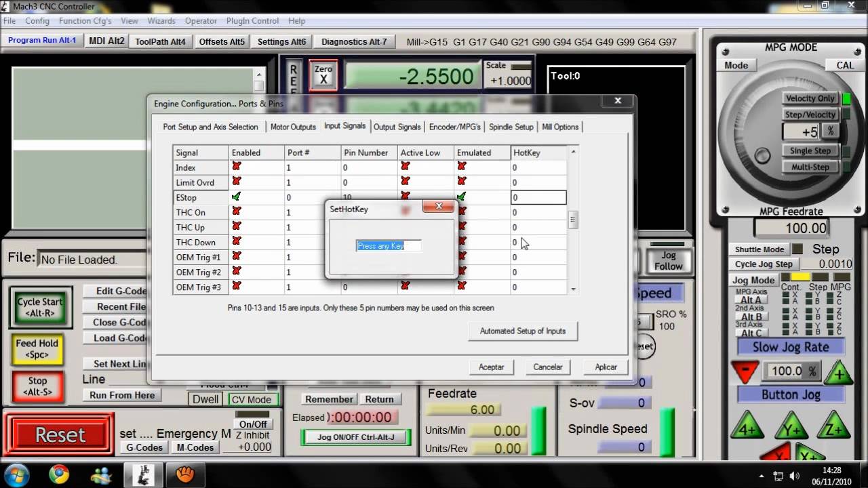Image resolution: width=868 pixels, height=488 pixels.
Task: Click scroll-down arrow of signals list
Action: (x=574, y=289)
